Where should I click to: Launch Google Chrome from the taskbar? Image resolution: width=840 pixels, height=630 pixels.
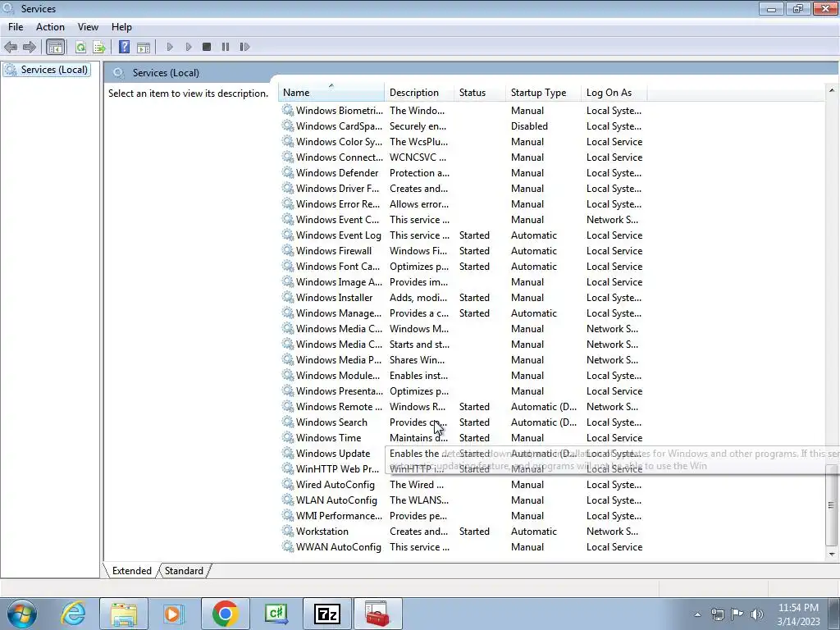point(226,614)
